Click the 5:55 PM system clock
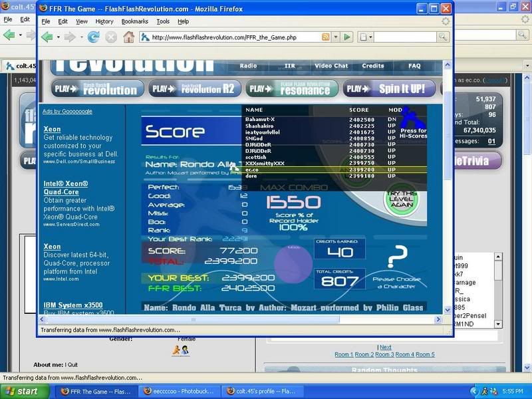Viewport: 532px width, 399px height. [513, 392]
